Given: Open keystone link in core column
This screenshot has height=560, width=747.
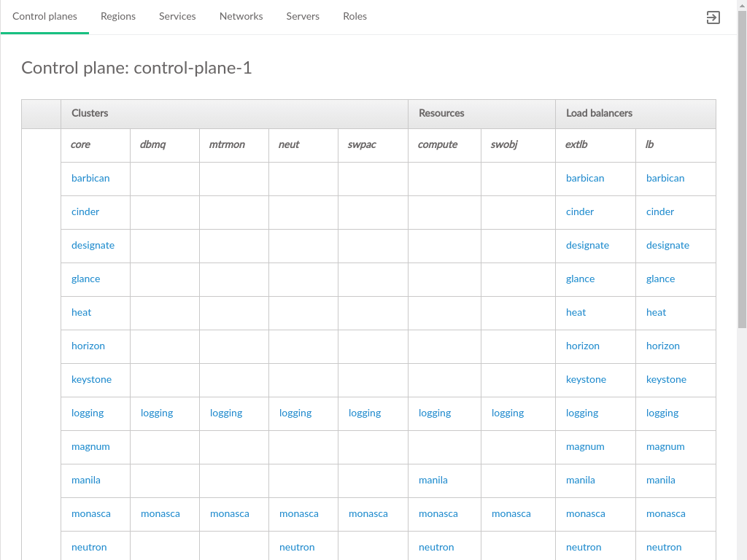Looking at the screenshot, I should pos(91,379).
